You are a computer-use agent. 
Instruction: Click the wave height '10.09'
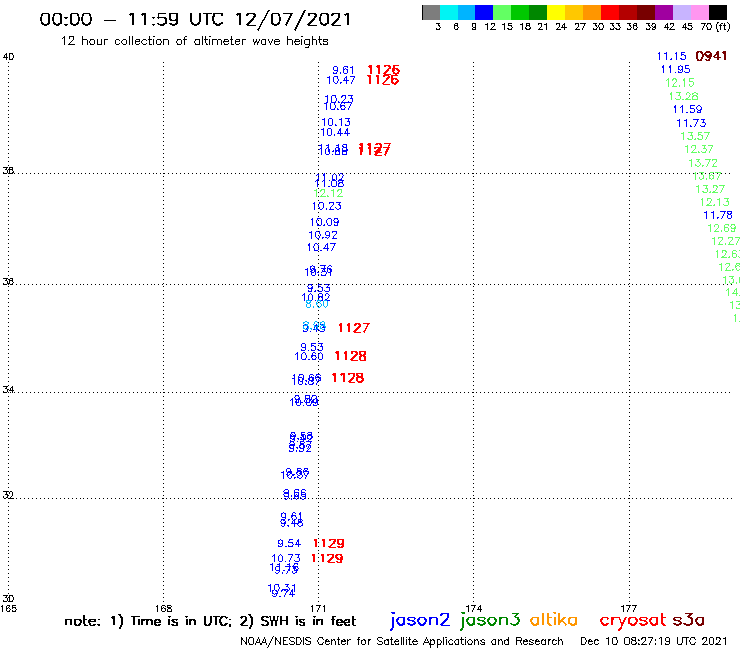pyautogui.click(x=324, y=222)
